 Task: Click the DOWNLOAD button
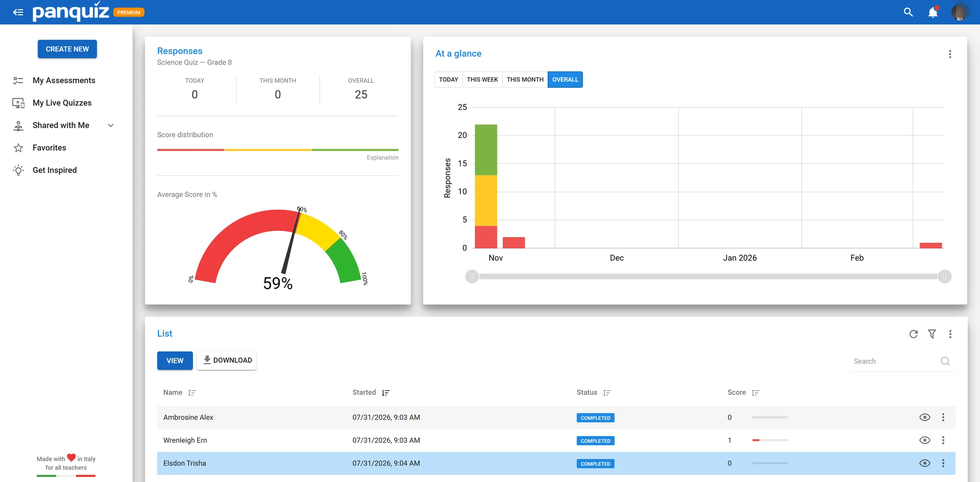227,360
